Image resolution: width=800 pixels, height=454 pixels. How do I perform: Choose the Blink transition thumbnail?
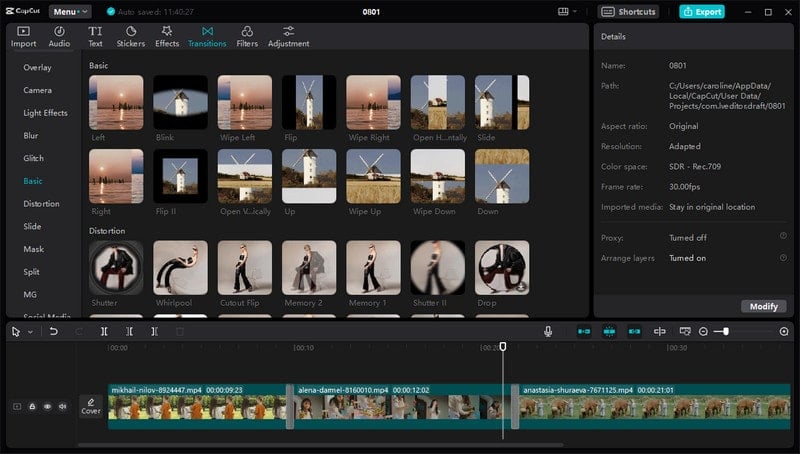[x=181, y=103]
